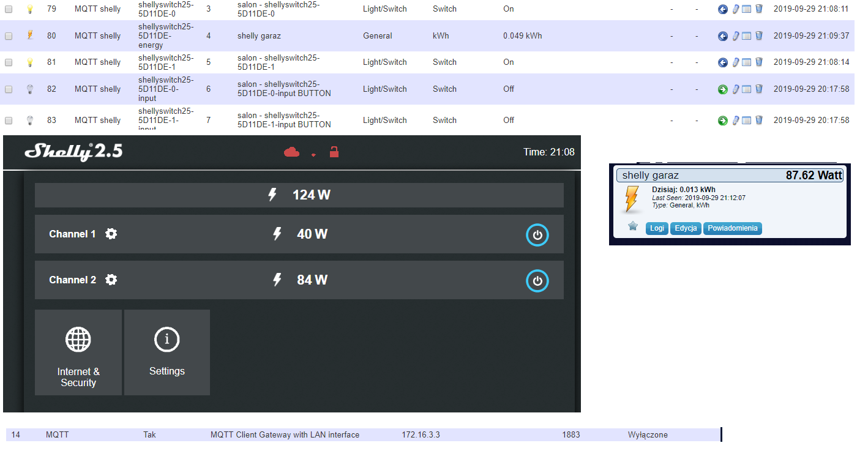Click shellyswitch25-5D11DE-energy ID cell
The height and width of the screenshot is (462, 868).
(x=166, y=36)
